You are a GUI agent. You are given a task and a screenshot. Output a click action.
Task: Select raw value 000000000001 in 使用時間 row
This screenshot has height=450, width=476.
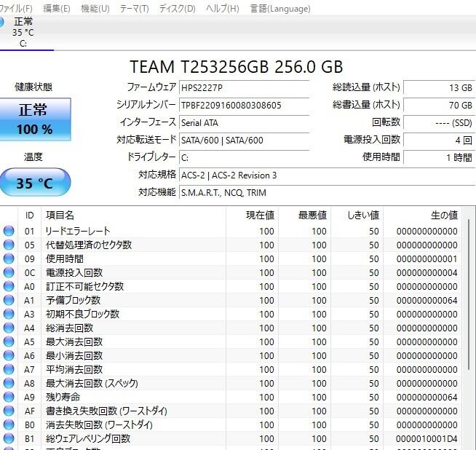click(x=427, y=258)
